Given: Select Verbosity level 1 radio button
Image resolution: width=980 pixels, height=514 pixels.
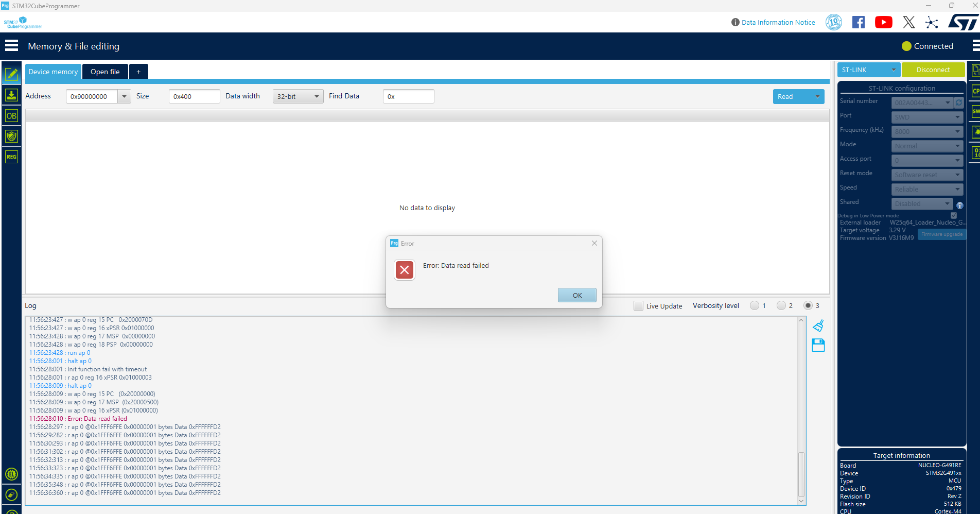Looking at the screenshot, I should point(754,305).
